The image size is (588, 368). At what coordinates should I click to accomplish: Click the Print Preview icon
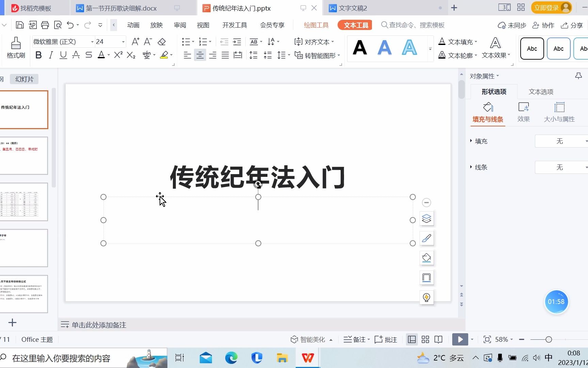(x=58, y=25)
